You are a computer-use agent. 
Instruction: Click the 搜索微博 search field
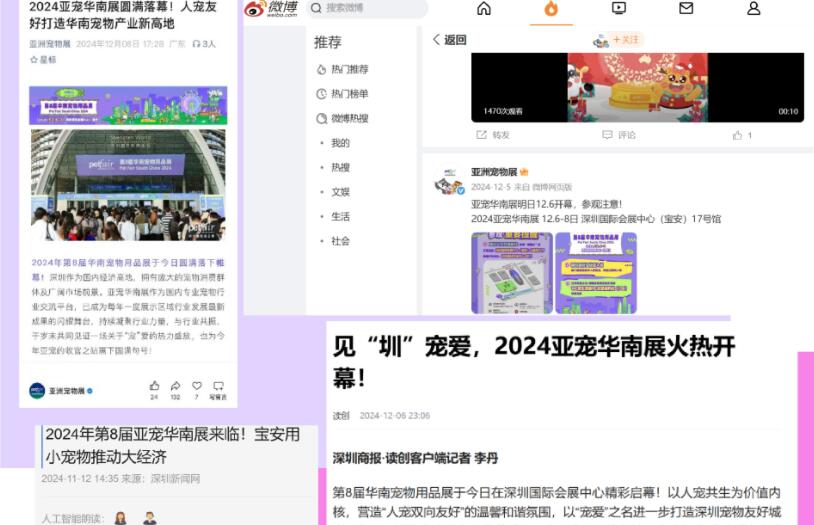(x=366, y=9)
